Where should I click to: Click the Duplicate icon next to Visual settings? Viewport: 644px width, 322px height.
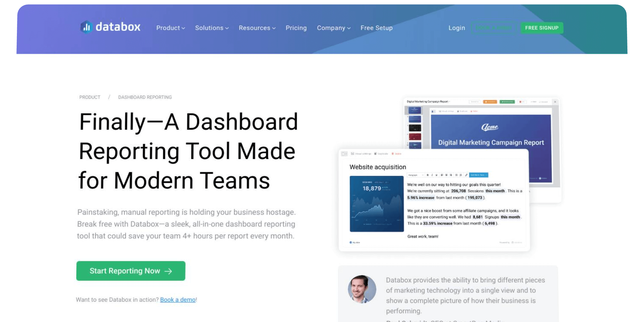(376, 153)
